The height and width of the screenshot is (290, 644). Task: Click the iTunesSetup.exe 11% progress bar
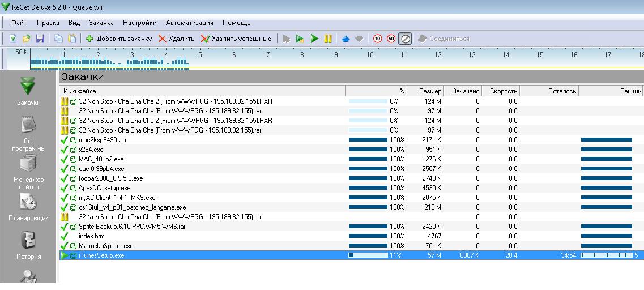[368, 255]
